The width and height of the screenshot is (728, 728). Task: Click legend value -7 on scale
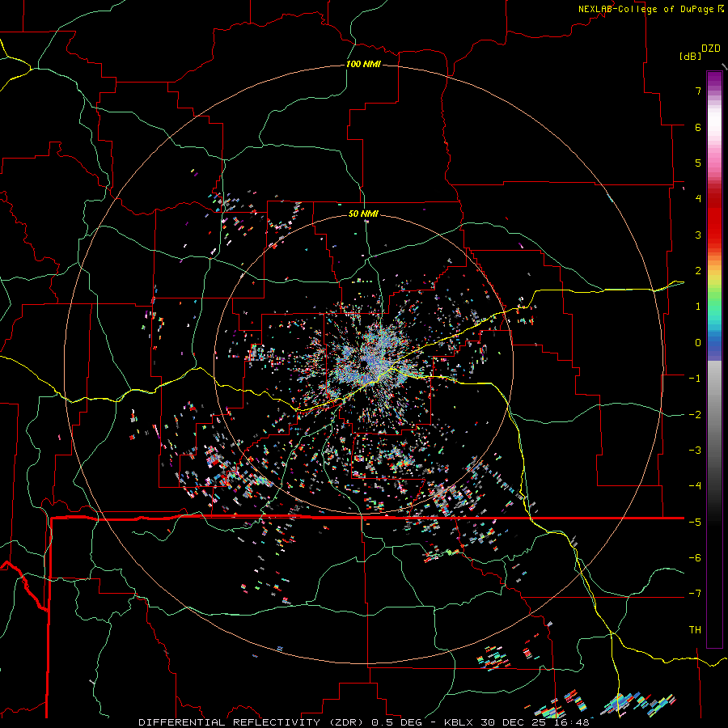point(695,594)
